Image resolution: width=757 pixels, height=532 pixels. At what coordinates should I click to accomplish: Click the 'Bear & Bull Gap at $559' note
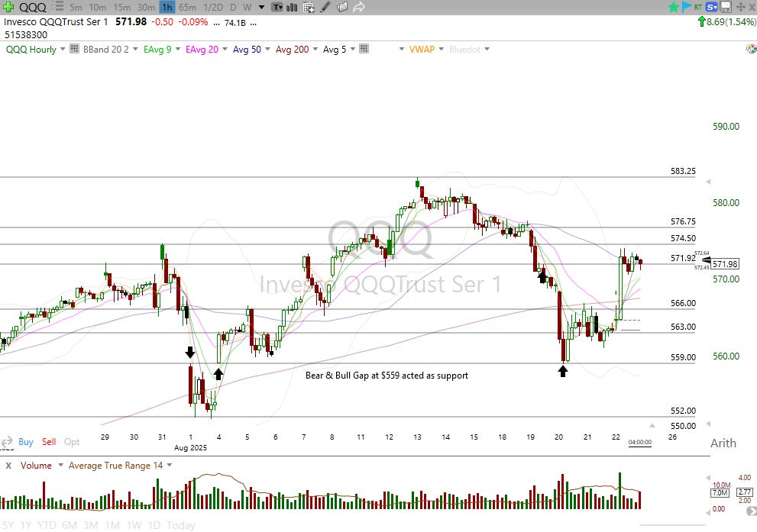tap(387, 376)
